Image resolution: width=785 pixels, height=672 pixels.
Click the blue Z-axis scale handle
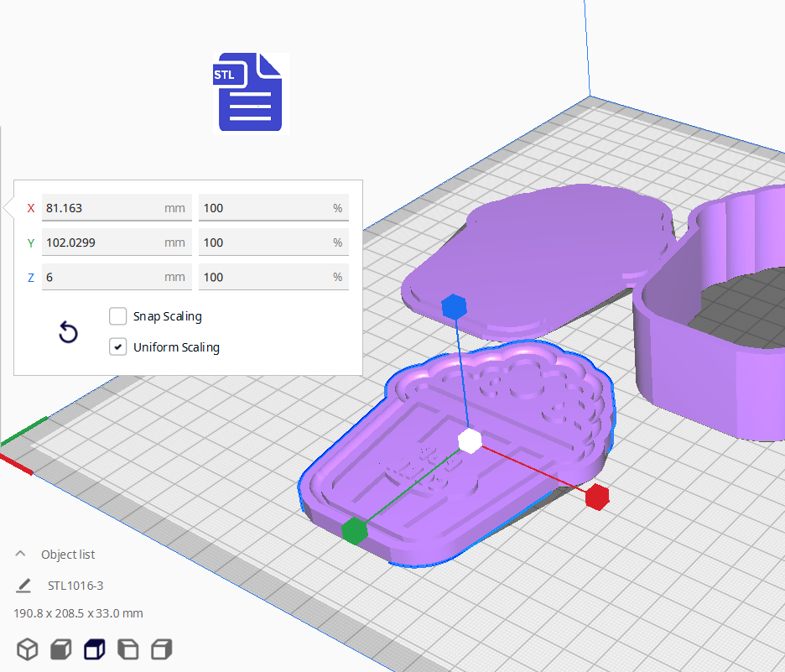point(454,306)
